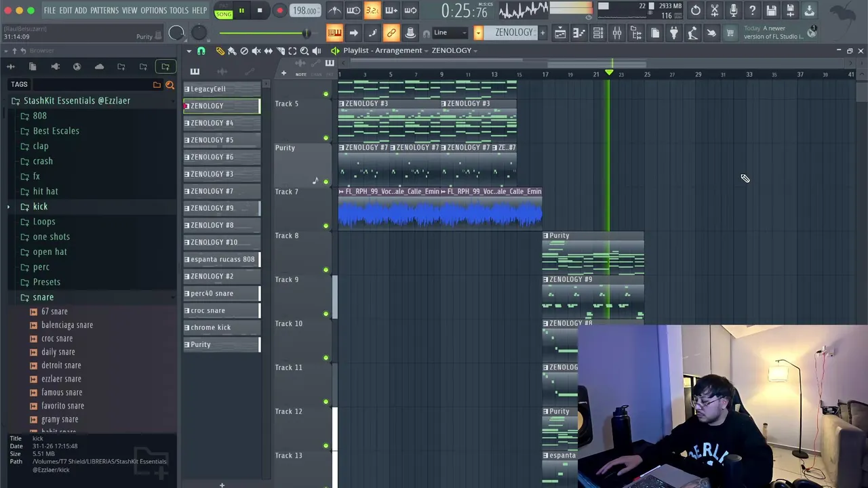The image size is (868, 488).
Task: Select the Draw pencil tool in Playlist
Action: (220, 51)
